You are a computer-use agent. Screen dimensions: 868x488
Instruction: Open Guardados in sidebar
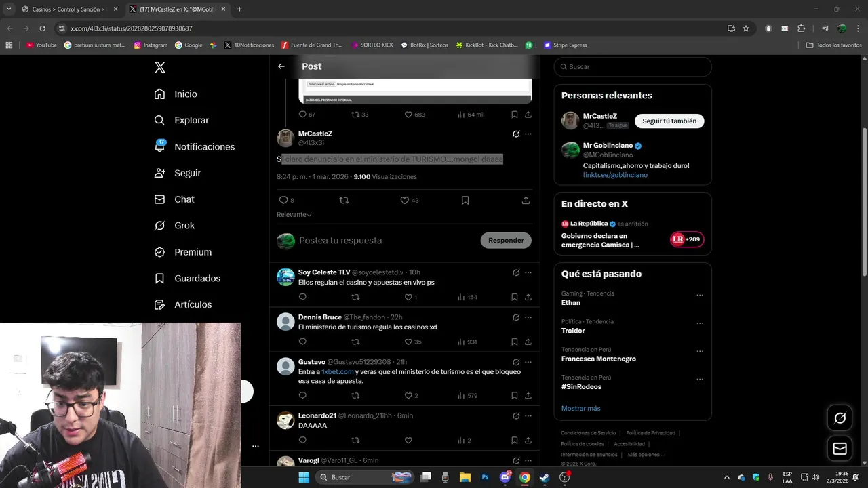click(187, 279)
